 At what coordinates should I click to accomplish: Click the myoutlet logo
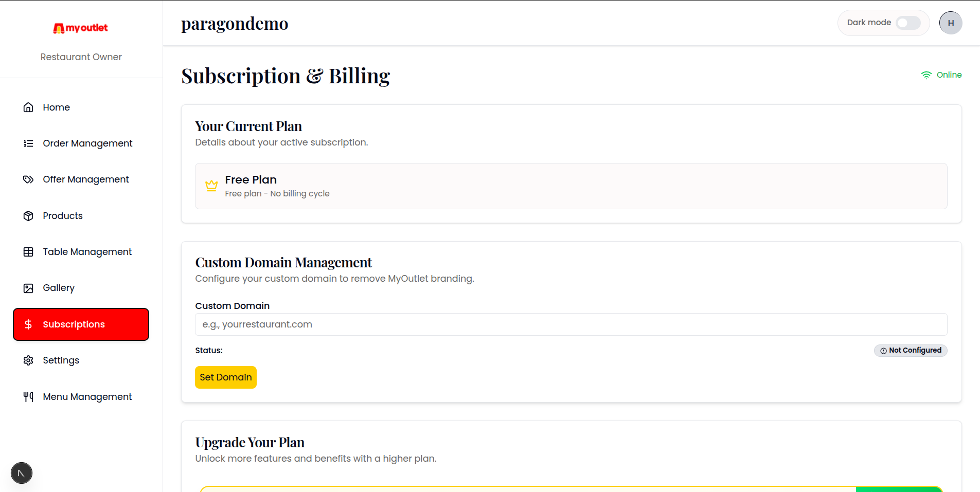81,28
